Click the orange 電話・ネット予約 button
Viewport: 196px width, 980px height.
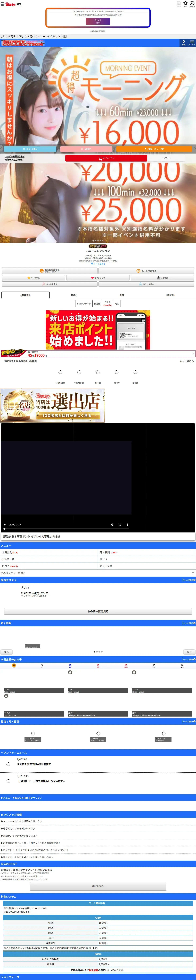click(x=154, y=149)
